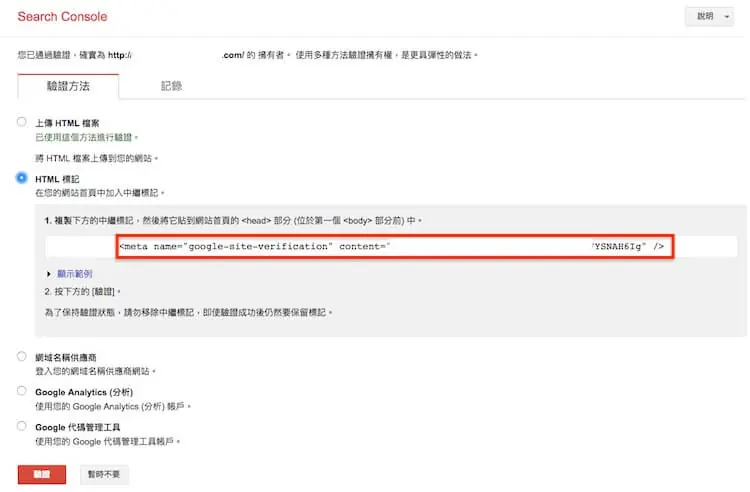
Task: Choose the Google Analytics (分析) radio option
Action: [x=22, y=391]
